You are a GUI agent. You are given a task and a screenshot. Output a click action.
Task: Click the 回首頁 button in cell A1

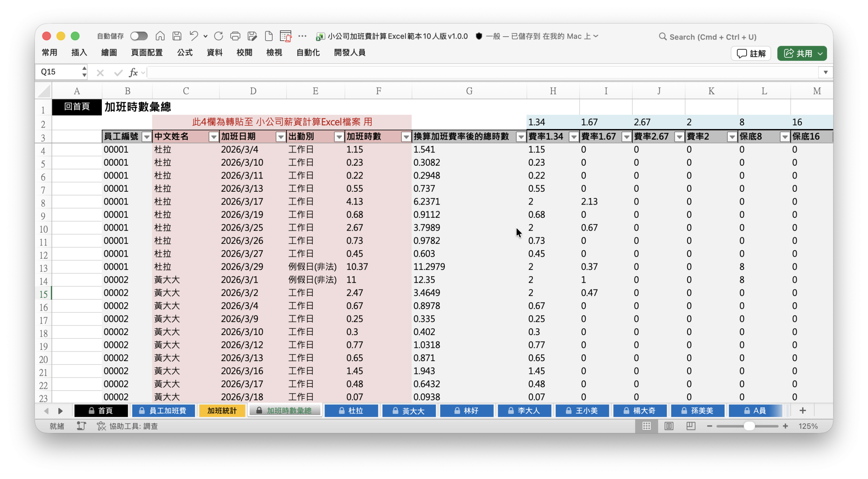point(77,107)
